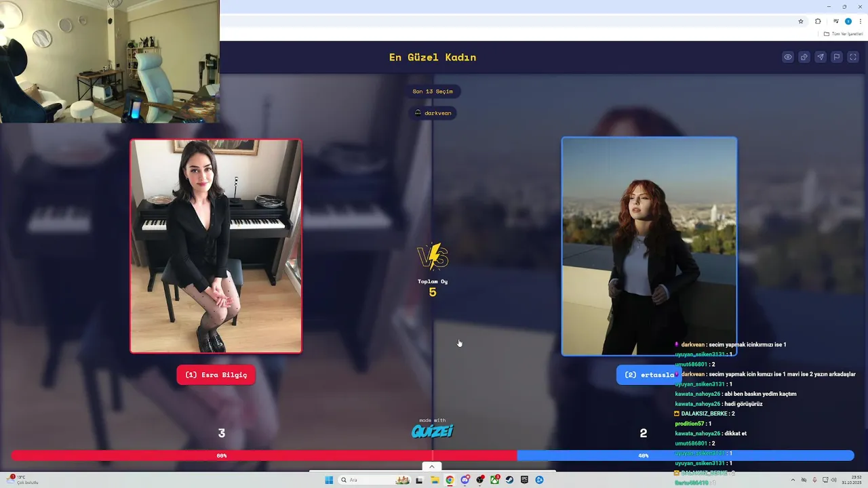Screen dimensions: 868x488
Task: Open File Explorer from the taskbar
Action: tap(434, 480)
